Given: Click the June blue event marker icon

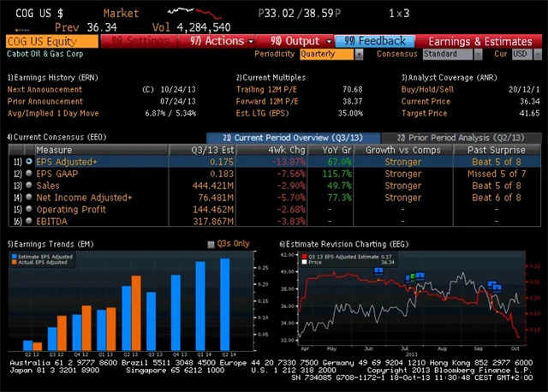Looking at the screenshot, I should [x=378, y=270].
